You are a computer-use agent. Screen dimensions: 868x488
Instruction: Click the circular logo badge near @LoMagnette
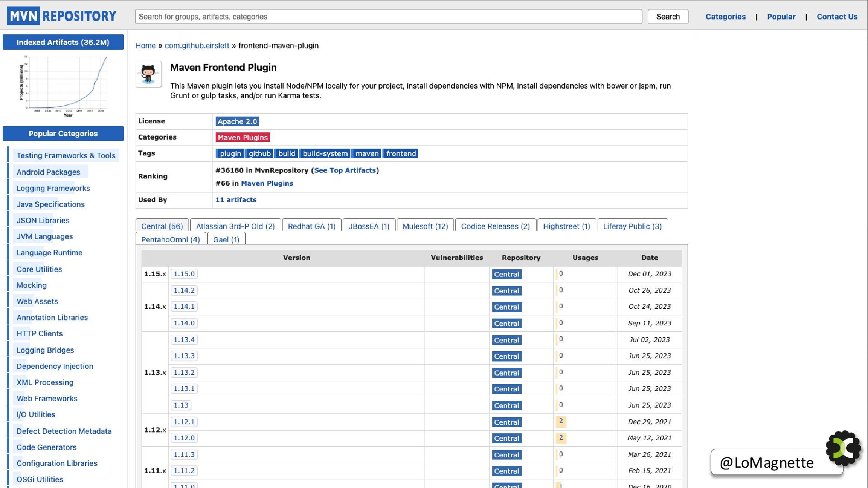[x=844, y=448]
